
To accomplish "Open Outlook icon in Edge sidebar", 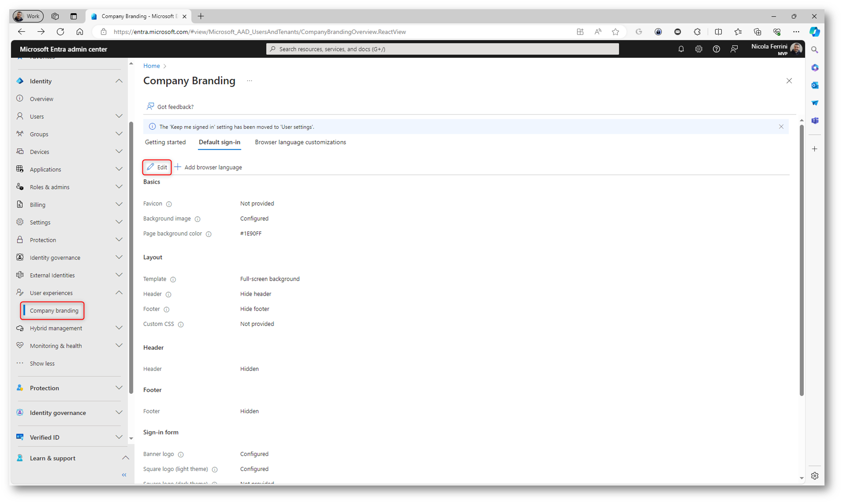I will [815, 85].
